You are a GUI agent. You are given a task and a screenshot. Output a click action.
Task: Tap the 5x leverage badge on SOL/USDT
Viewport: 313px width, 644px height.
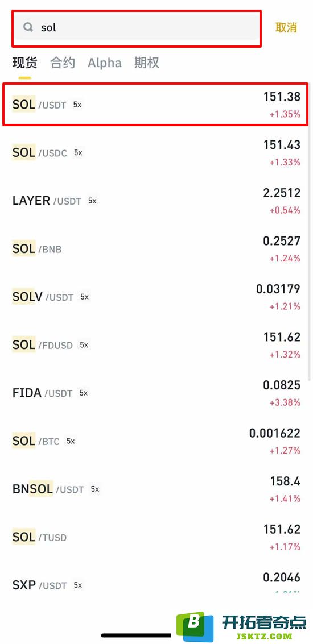(x=77, y=105)
